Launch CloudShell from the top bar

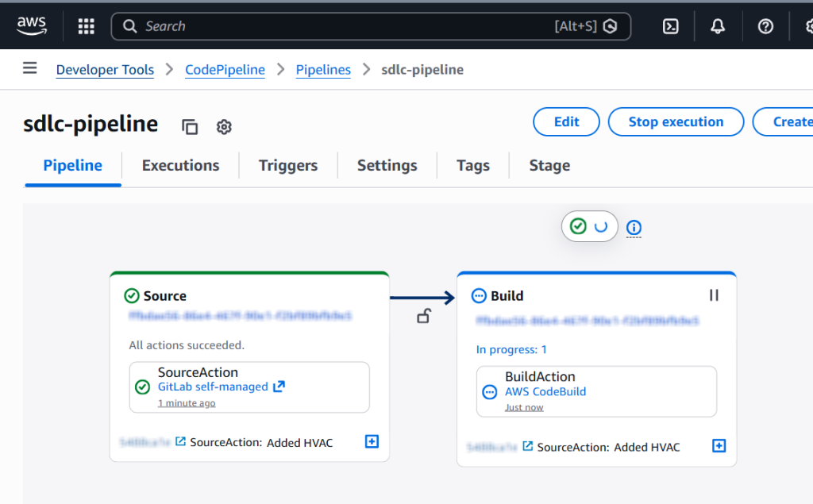[670, 26]
